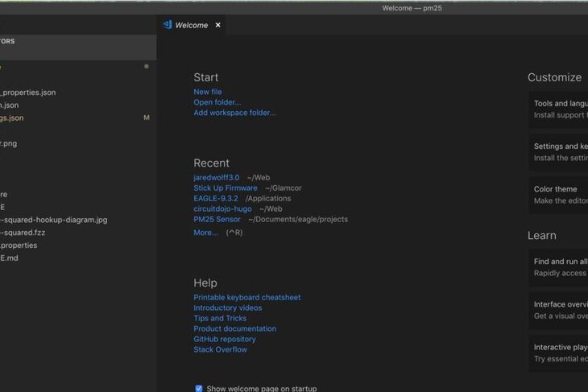Click the M modified badge on gs.json
Viewport: 588px width, 392px height.
coord(147,118)
